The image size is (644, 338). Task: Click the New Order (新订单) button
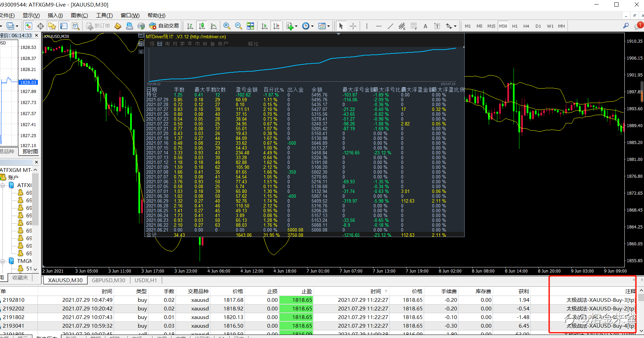(x=98, y=26)
